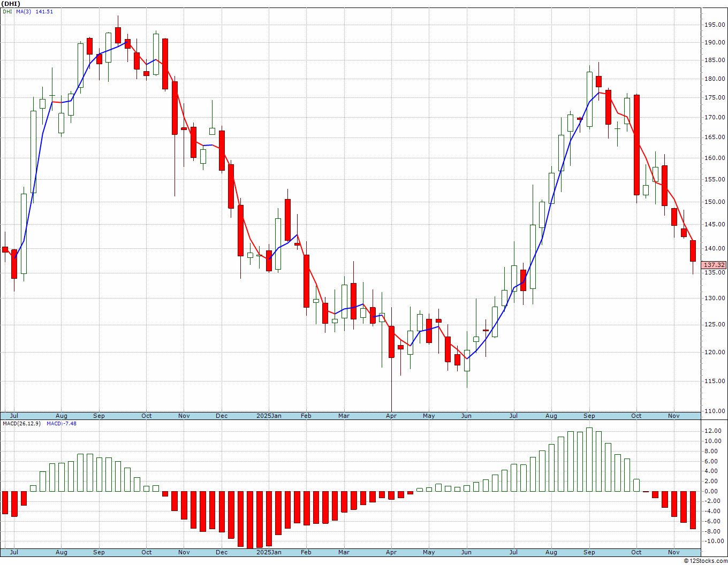Click the 110.00 price axis label
This screenshot has width=728, height=565.
point(715,411)
